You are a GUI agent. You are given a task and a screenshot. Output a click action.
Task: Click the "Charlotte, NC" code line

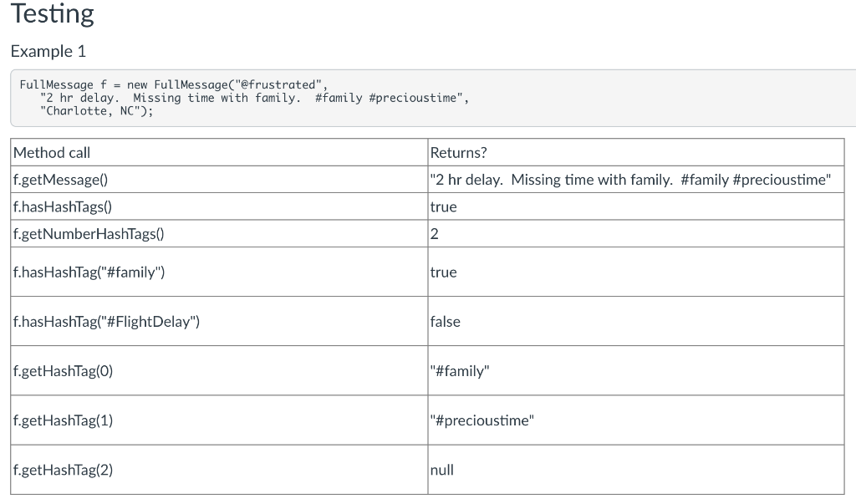tap(97, 111)
